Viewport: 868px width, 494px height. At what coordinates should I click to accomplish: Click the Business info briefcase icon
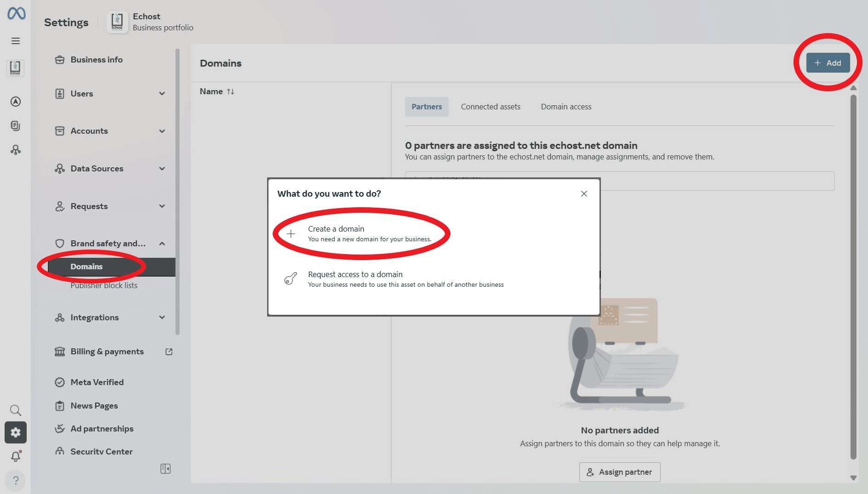[x=60, y=60]
